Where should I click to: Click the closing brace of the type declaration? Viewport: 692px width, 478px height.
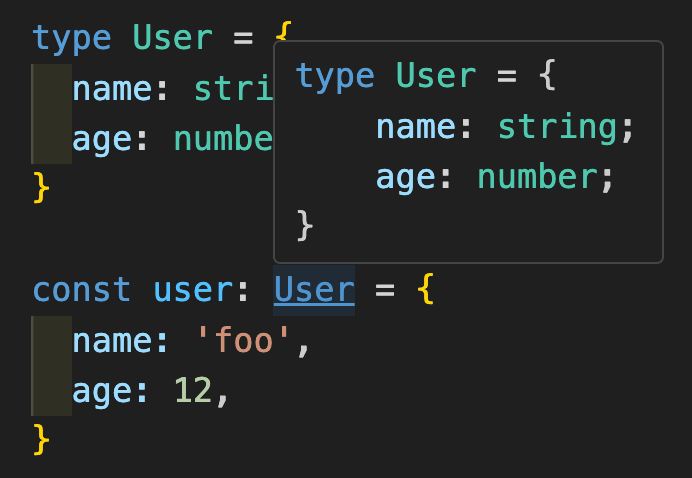coord(41,185)
